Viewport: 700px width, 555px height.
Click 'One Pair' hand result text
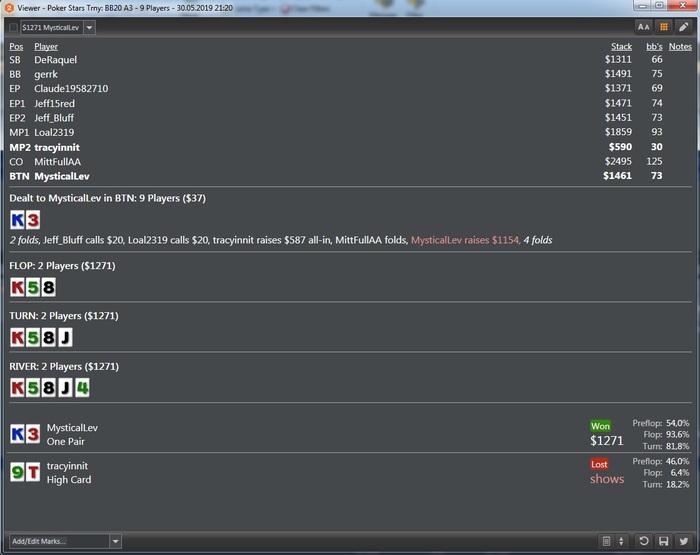(x=66, y=442)
